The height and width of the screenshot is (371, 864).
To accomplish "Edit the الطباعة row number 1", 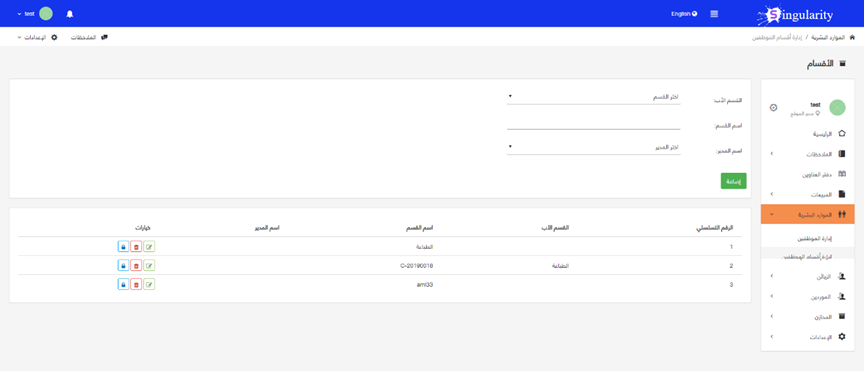I will tap(149, 246).
